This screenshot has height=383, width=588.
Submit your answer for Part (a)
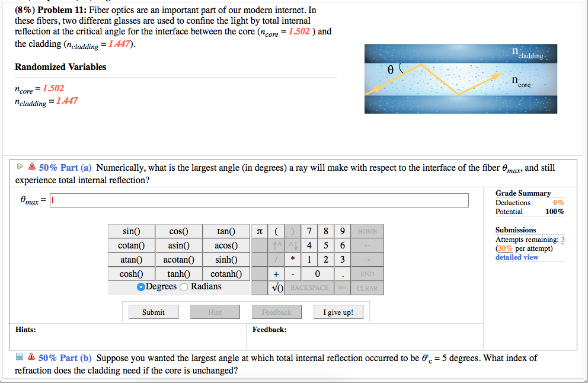tap(153, 311)
